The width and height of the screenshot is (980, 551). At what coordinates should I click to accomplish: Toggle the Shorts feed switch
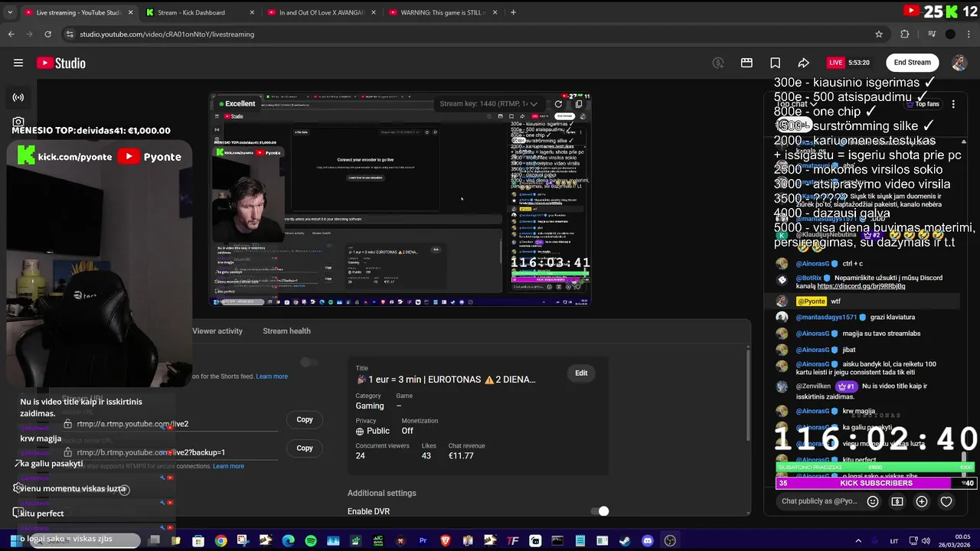pos(309,362)
